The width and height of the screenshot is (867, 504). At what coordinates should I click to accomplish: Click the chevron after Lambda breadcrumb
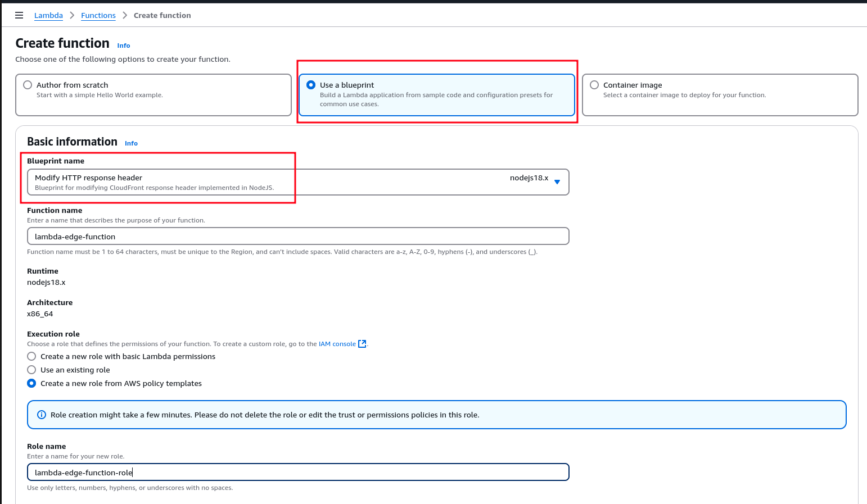click(x=72, y=15)
